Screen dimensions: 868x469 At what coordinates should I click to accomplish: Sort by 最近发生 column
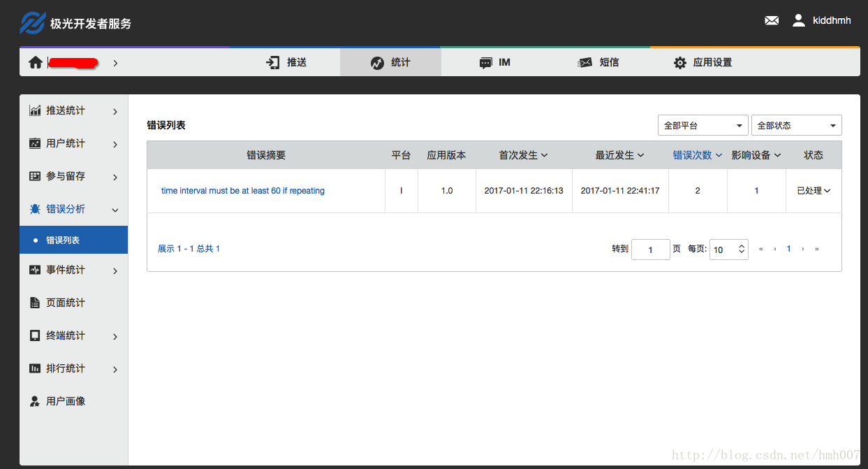pyautogui.click(x=619, y=155)
